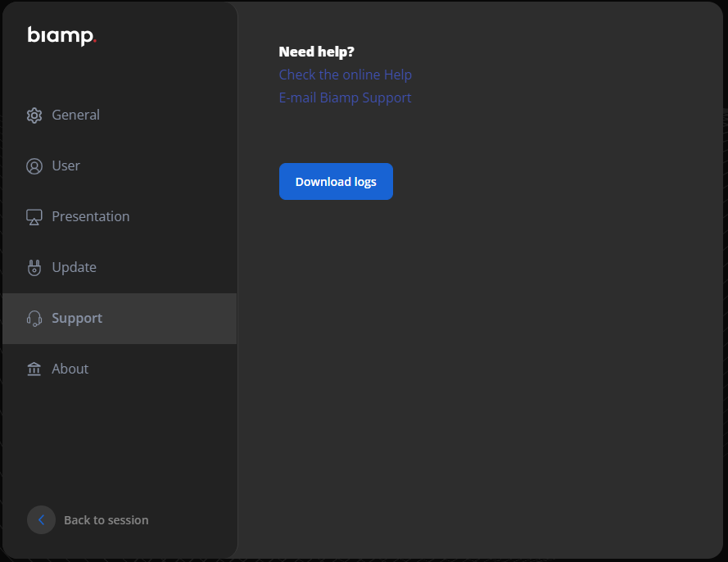Click the circular back arrow icon
The height and width of the screenshot is (562, 728).
point(41,519)
